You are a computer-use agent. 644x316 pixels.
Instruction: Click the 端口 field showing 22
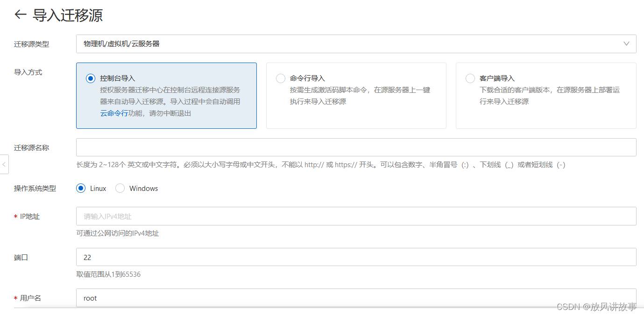tap(356, 257)
